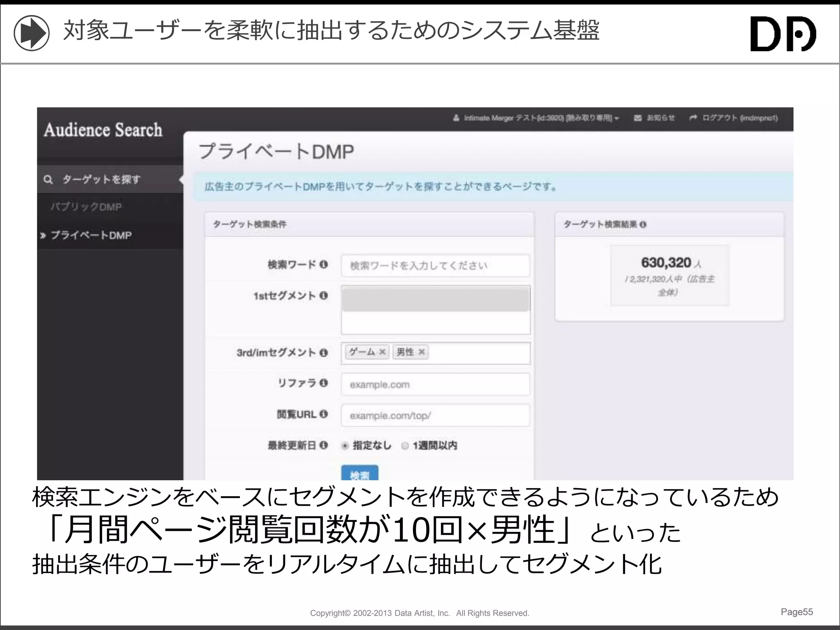Viewport: 840px width, 630px height.
Task: Click the Copyright Data Artist footer text
Action: [420, 613]
